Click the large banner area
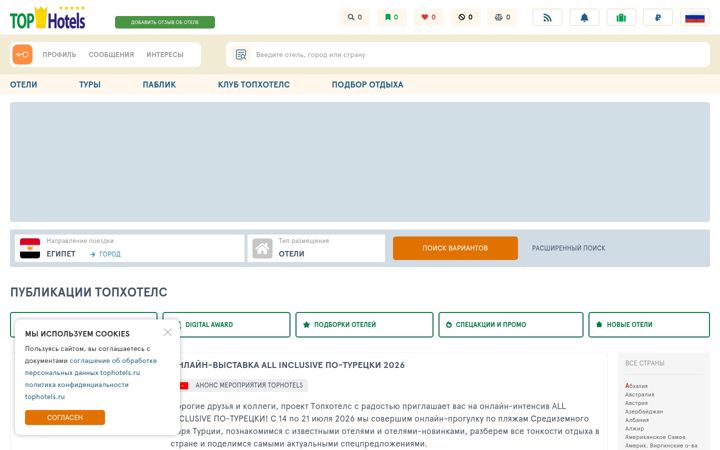The height and width of the screenshot is (450, 720). (360, 162)
